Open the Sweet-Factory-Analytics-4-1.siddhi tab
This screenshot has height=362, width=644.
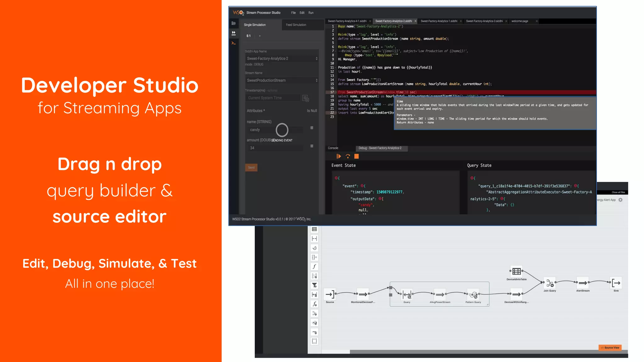(347, 21)
